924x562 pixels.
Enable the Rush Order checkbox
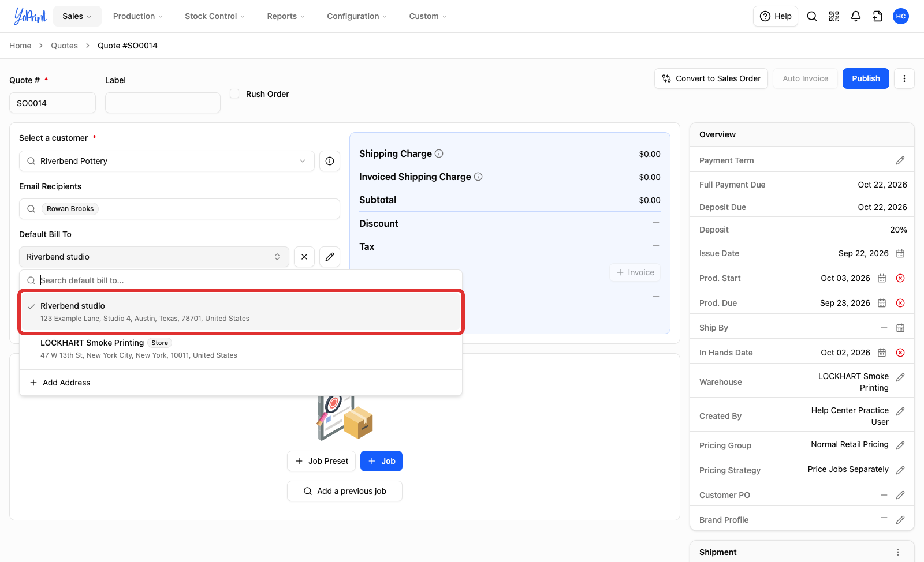[x=234, y=93]
